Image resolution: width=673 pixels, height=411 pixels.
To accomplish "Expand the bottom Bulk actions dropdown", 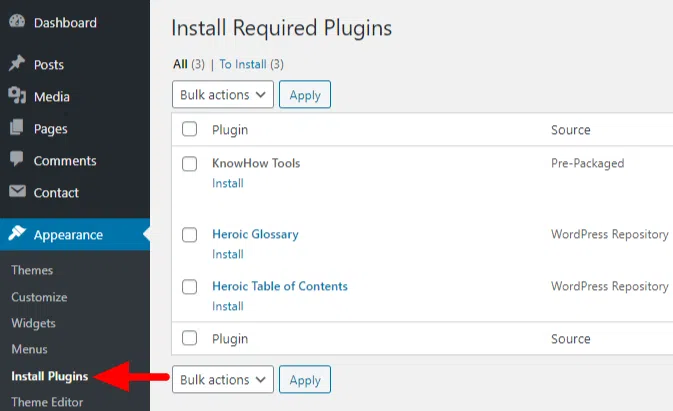I will tap(223, 380).
